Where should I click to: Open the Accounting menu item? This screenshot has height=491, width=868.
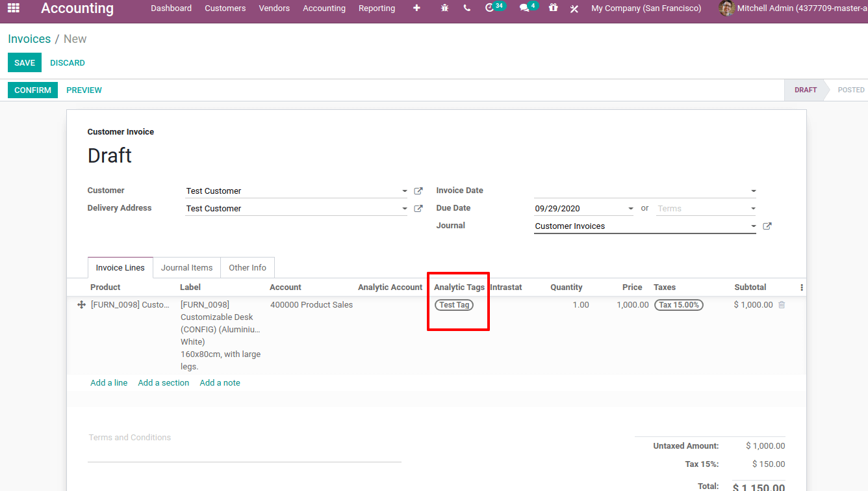[324, 8]
